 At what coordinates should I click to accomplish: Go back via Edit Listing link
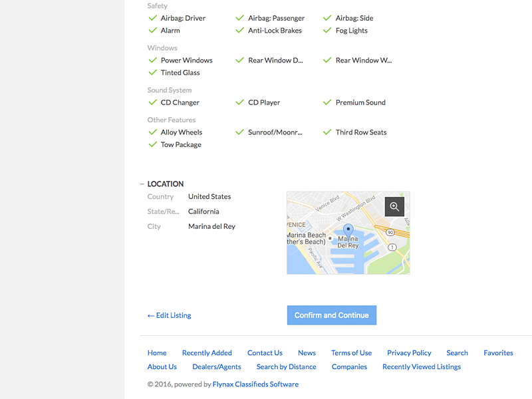[170, 315]
